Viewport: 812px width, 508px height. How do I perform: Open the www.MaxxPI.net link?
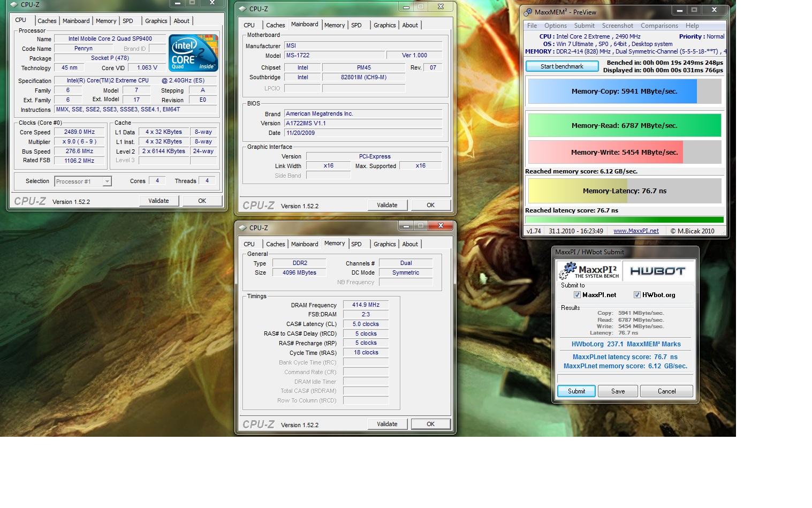click(x=636, y=231)
